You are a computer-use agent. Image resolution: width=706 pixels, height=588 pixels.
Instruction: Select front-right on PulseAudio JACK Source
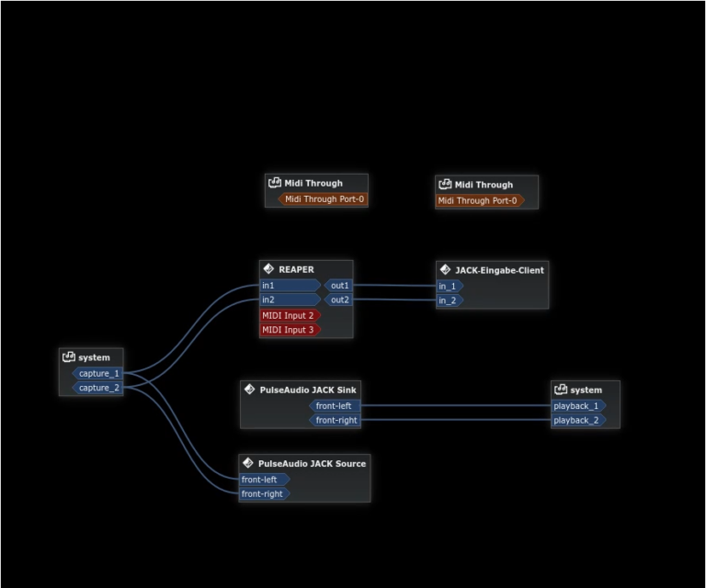(x=265, y=494)
